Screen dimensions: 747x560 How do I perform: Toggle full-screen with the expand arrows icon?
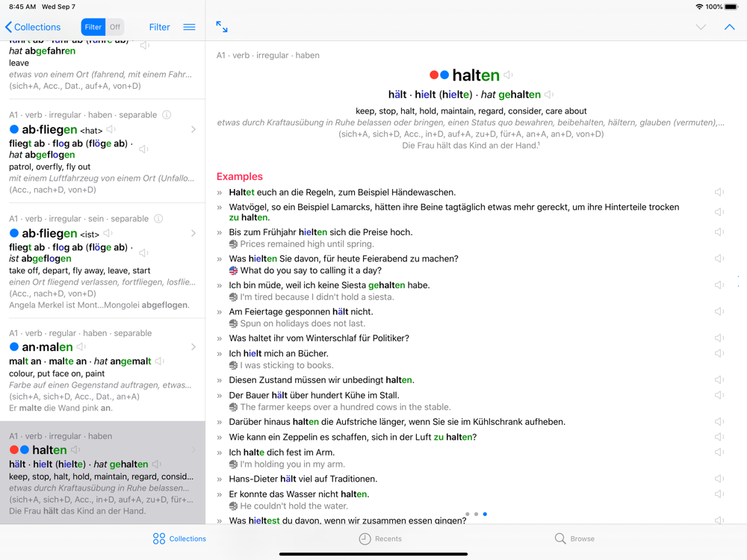point(222,27)
